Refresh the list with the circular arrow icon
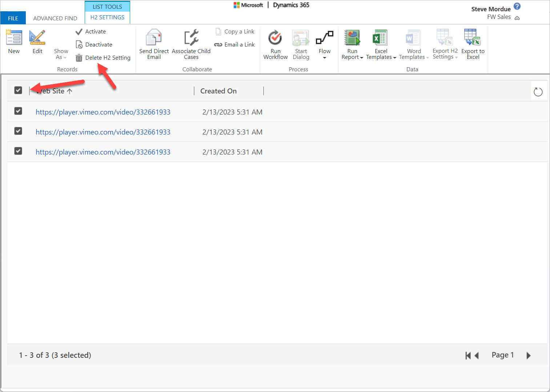This screenshot has width=550, height=392. pos(538,92)
